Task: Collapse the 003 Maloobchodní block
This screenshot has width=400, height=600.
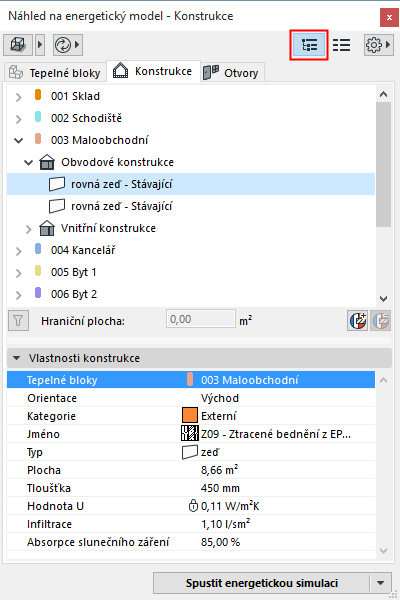Action: [x=18, y=140]
